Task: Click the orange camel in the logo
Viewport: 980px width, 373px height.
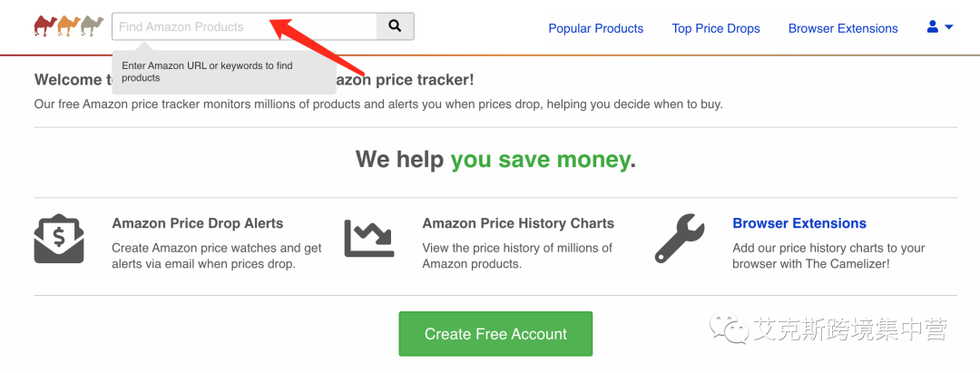Action: click(69, 26)
